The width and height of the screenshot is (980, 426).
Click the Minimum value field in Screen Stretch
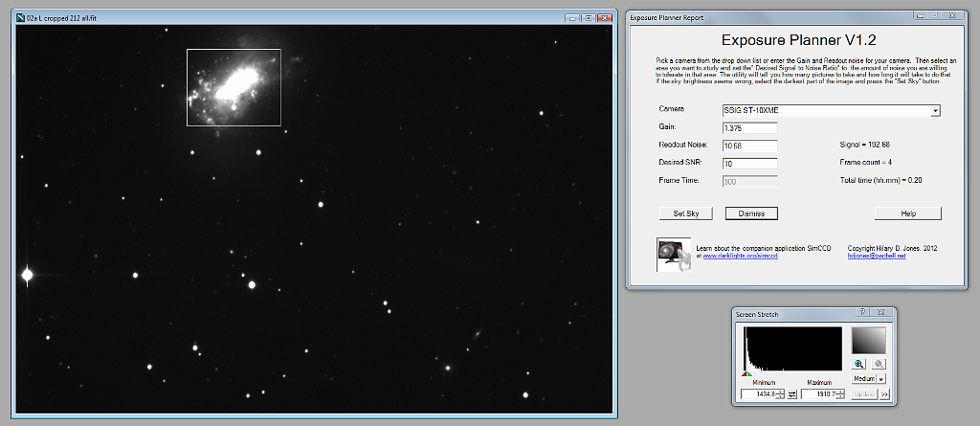pos(758,394)
